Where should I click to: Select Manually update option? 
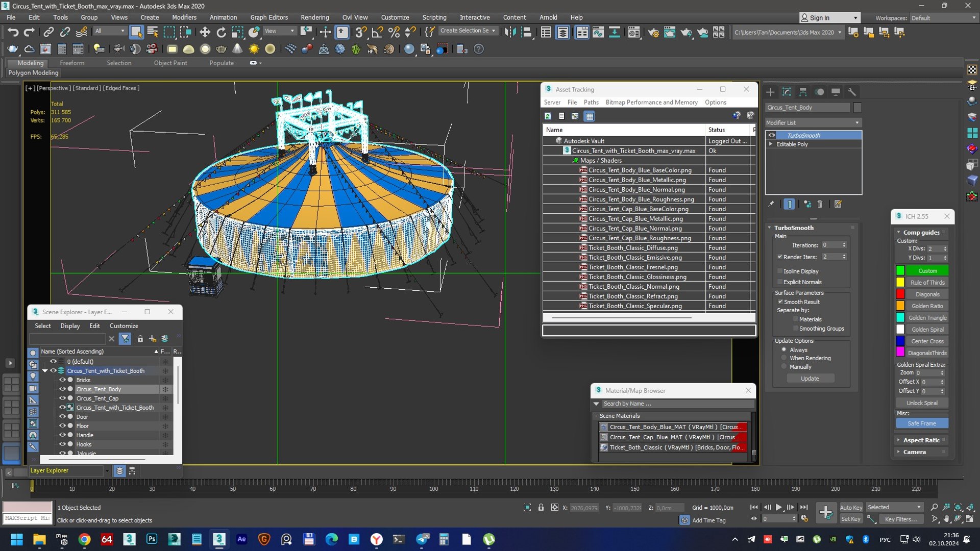coord(784,367)
